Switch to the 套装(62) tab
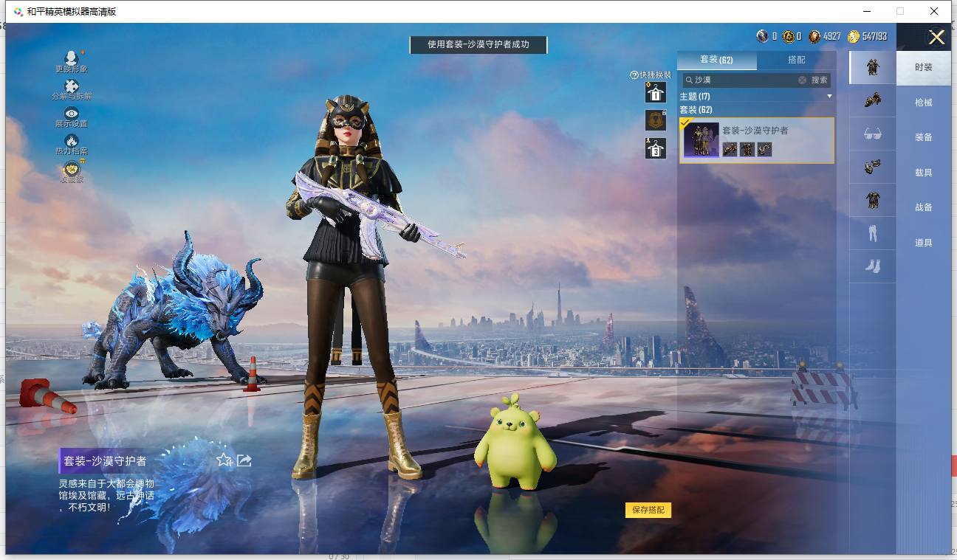Screen dimensions: 957x560 point(716,60)
